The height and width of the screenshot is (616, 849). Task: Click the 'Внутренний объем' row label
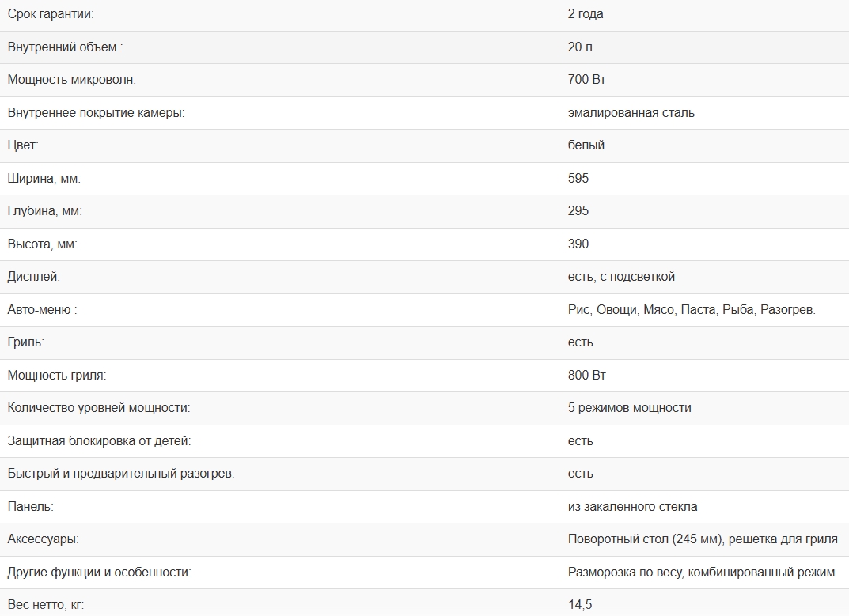65,47
